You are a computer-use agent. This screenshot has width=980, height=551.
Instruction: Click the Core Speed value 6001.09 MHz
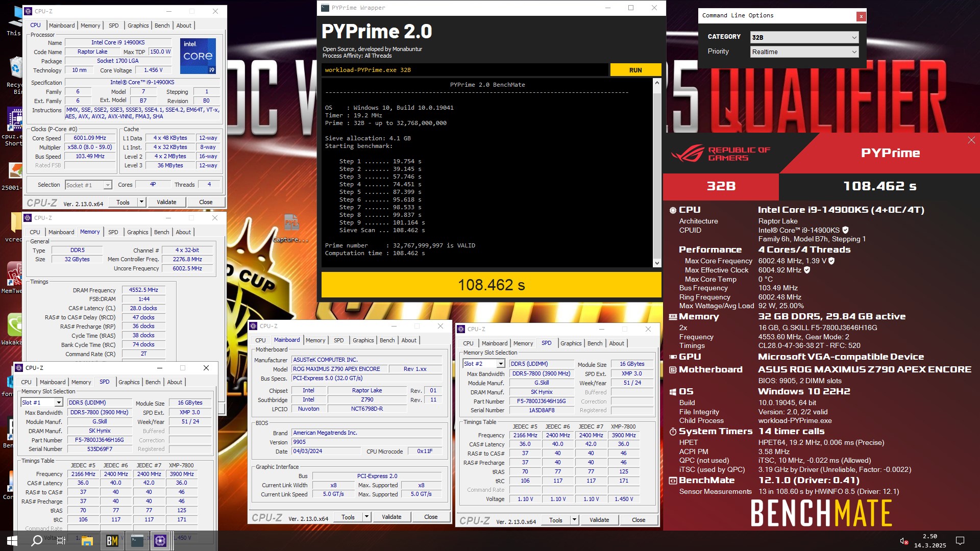(90, 138)
